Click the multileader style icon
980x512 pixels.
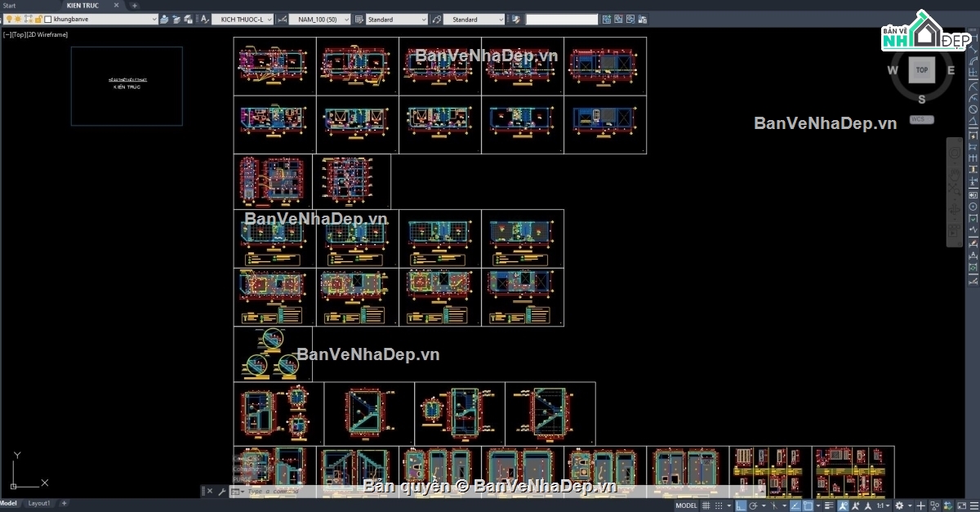pyautogui.click(x=436, y=19)
